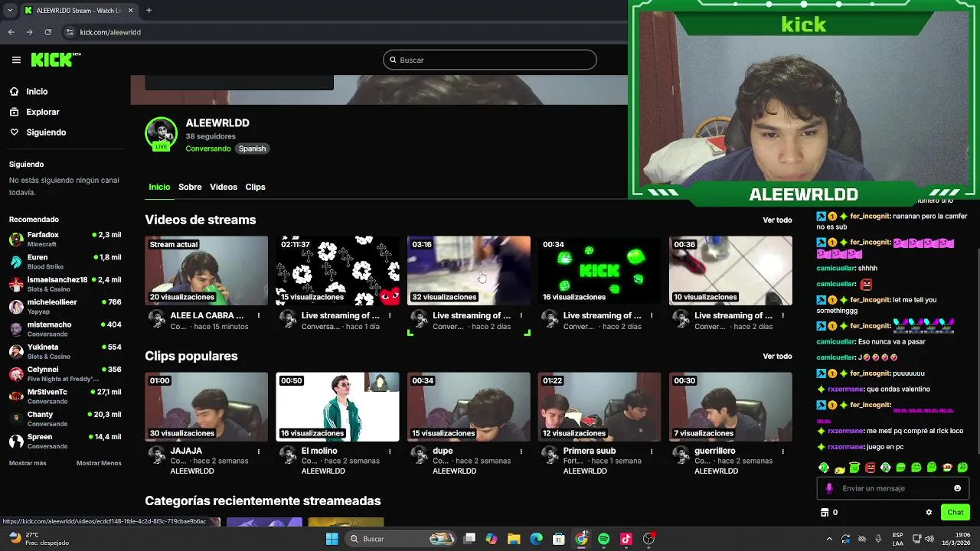
Task: Click the Windows taskbar Buscar search box
Action: [402, 539]
